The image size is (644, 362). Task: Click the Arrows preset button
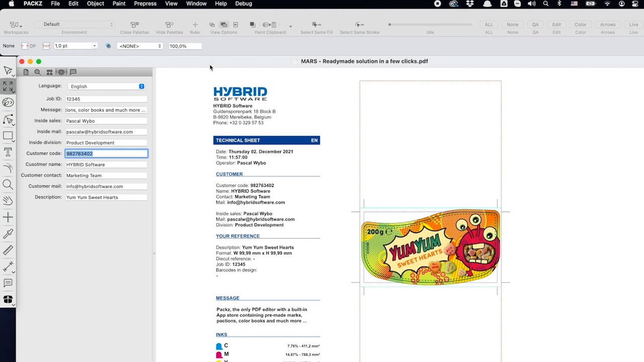pyautogui.click(x=608, y=25)
